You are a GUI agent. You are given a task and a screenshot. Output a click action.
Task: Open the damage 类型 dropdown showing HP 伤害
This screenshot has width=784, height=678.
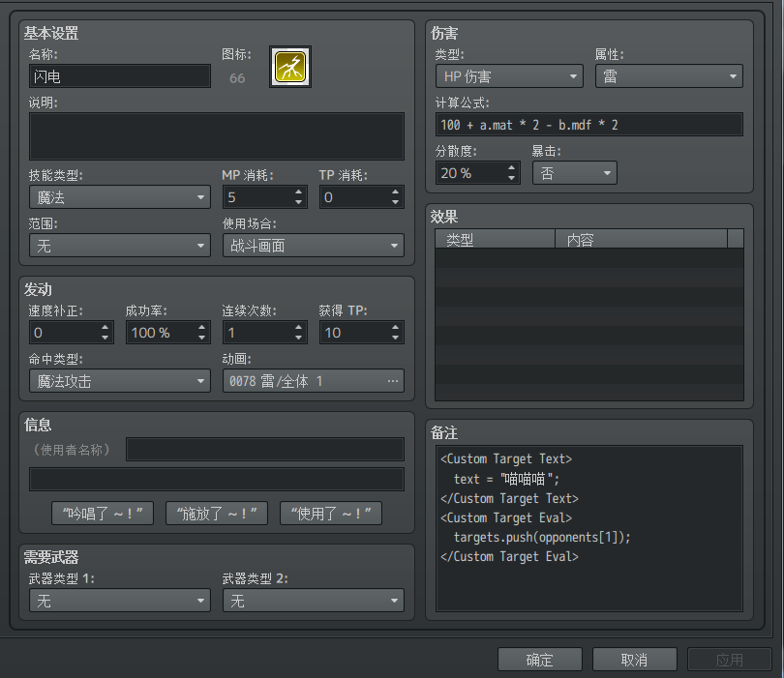509,76
